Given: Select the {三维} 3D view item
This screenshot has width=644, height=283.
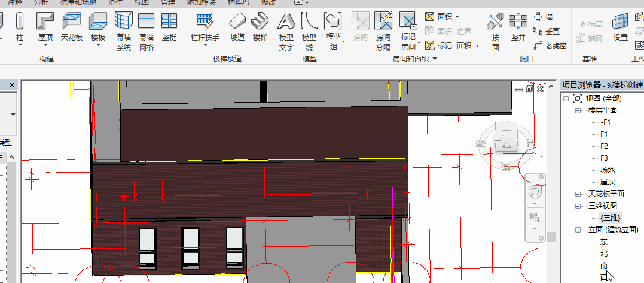Looking at the screenshot, I should [611, 218].
